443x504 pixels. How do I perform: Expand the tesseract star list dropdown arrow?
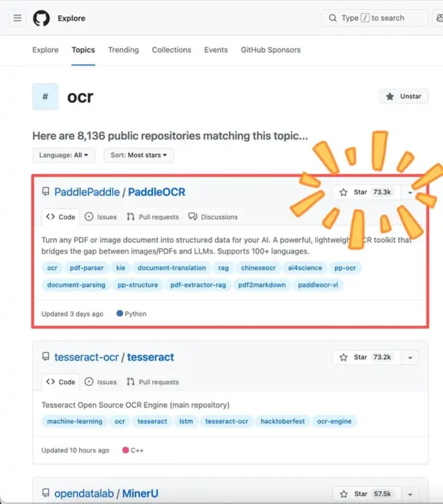tap(410, 357)
